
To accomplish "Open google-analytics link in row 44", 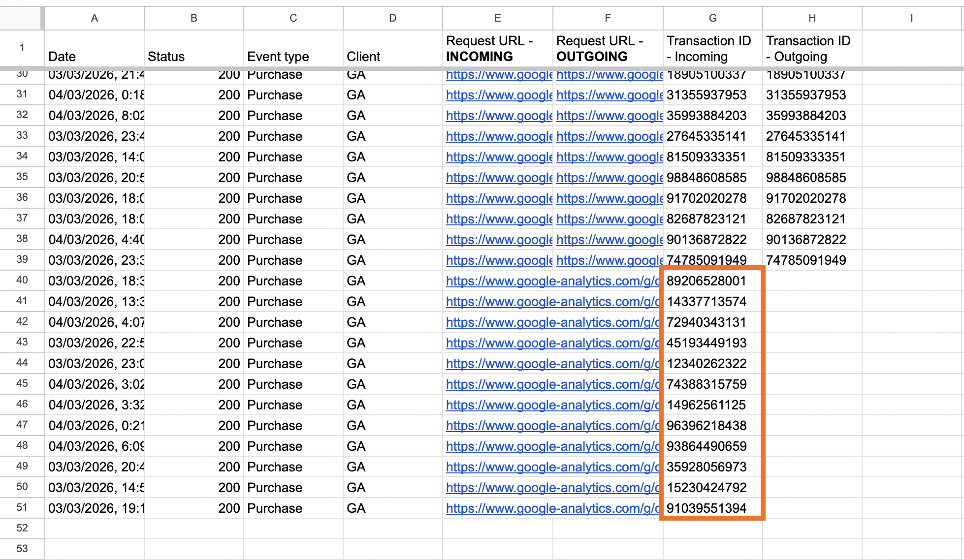I will (552, 364).
